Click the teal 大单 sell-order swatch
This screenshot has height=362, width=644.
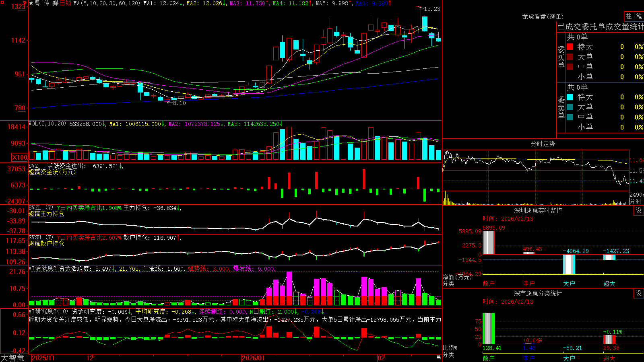click(570, 107)
